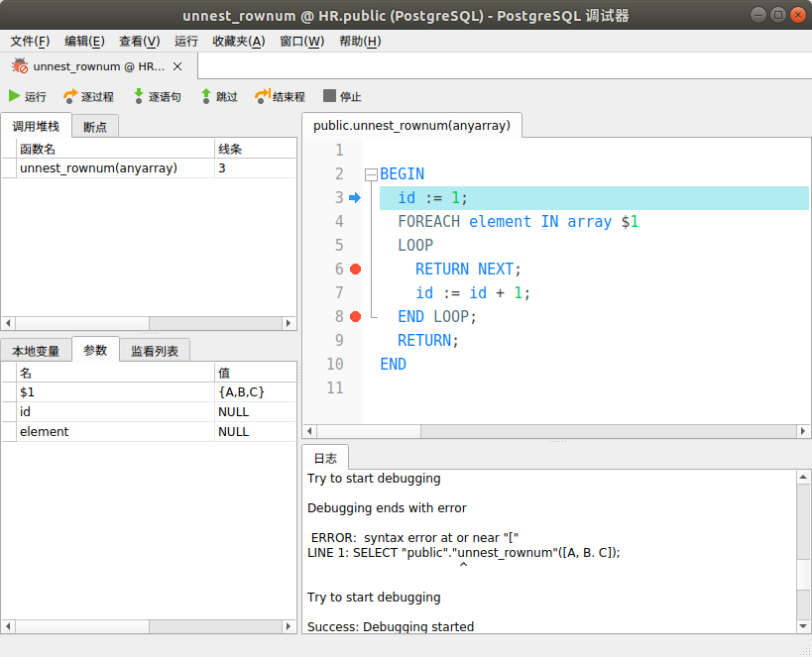Click the bug icon on the unnest_rownum tab
This screenshot has height=657, width=812.
18,67
